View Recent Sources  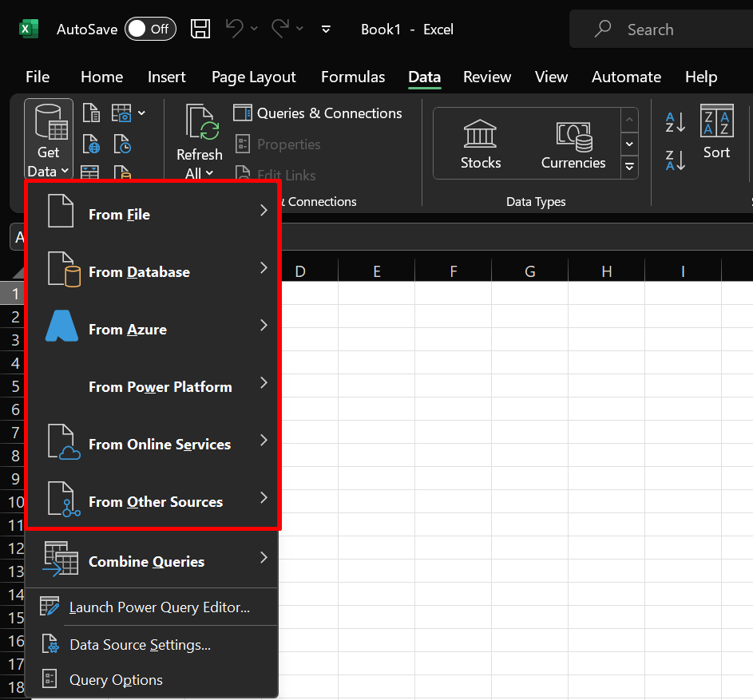(121, 144)
